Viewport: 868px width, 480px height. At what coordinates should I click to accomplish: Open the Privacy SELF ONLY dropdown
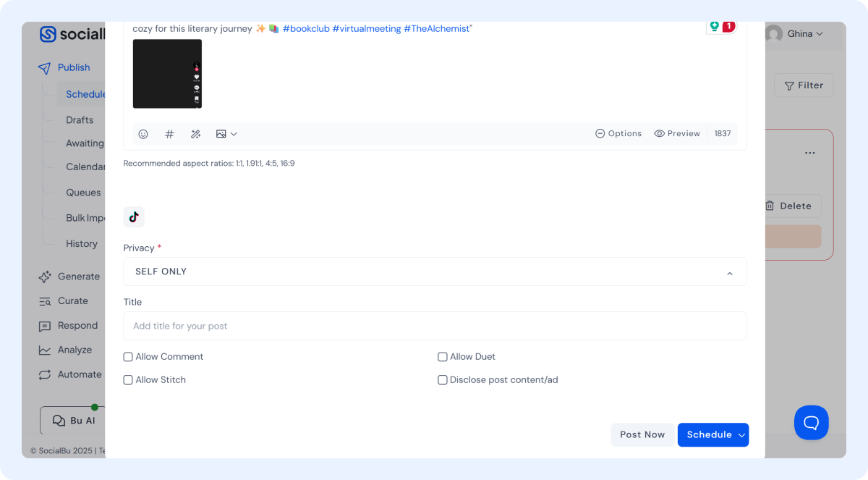pyautogui.click(x=435, y=272)
